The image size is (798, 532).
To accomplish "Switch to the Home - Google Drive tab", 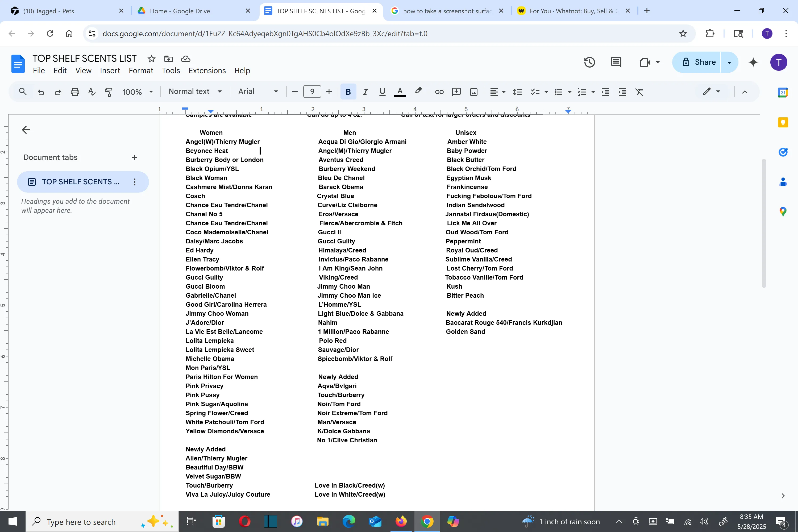I will tap(194, 11).
